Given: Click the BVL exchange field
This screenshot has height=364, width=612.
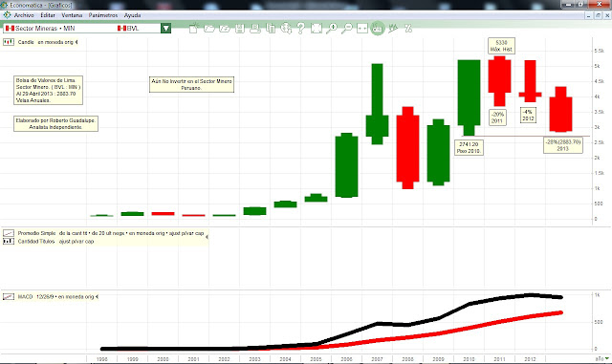Looking at the screenshot, I should 138,28.
